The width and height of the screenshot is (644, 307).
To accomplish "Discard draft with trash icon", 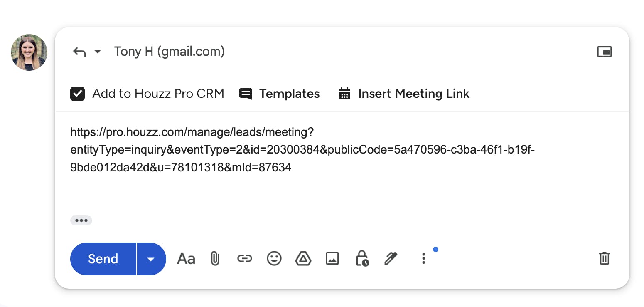I will (x=604, y=258).
